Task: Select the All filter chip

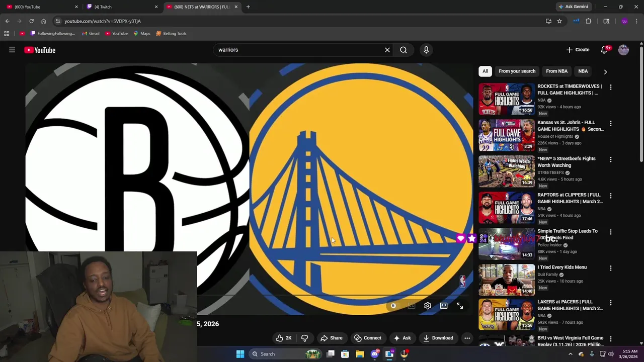Action: point(485,71)
